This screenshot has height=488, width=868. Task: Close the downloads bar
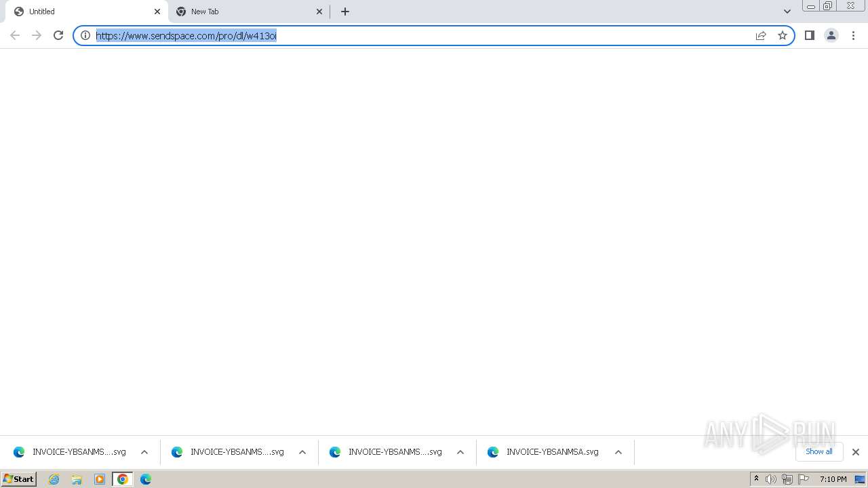coord(856,452)
